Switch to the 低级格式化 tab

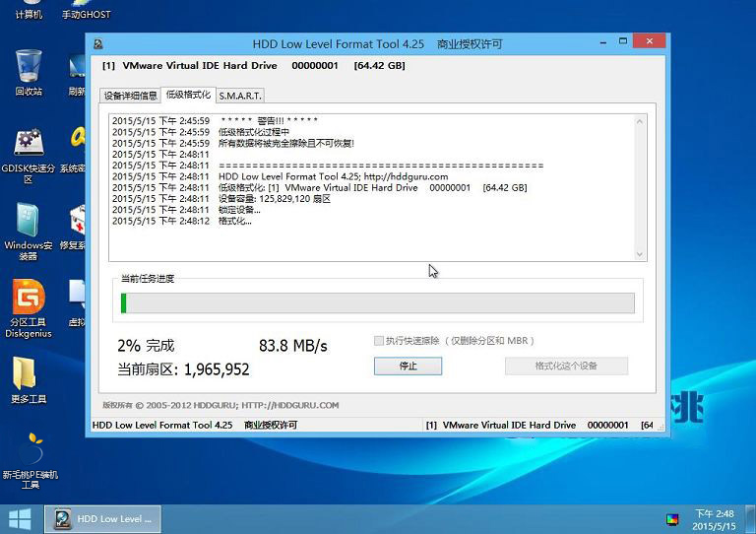tap(188, 95)
